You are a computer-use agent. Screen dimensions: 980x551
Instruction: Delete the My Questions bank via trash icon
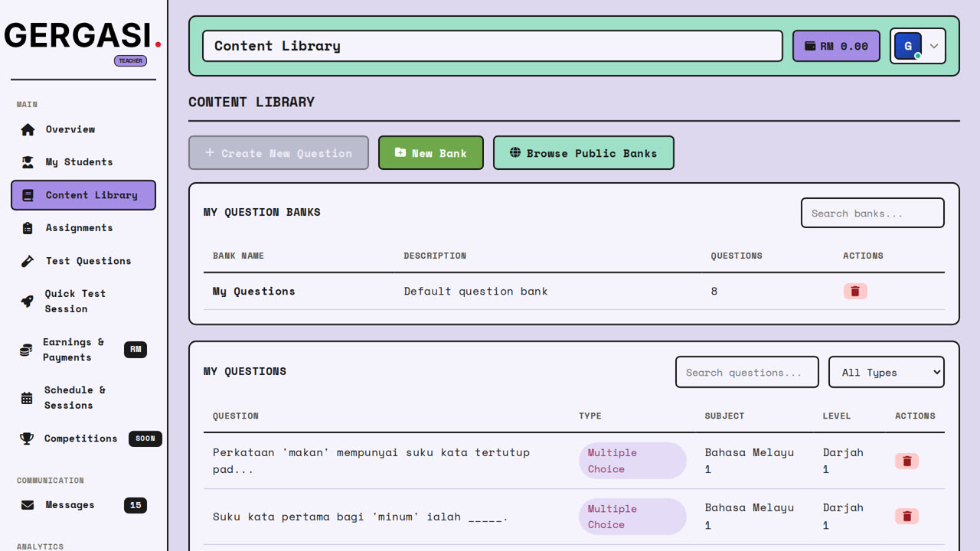(855, 292)
